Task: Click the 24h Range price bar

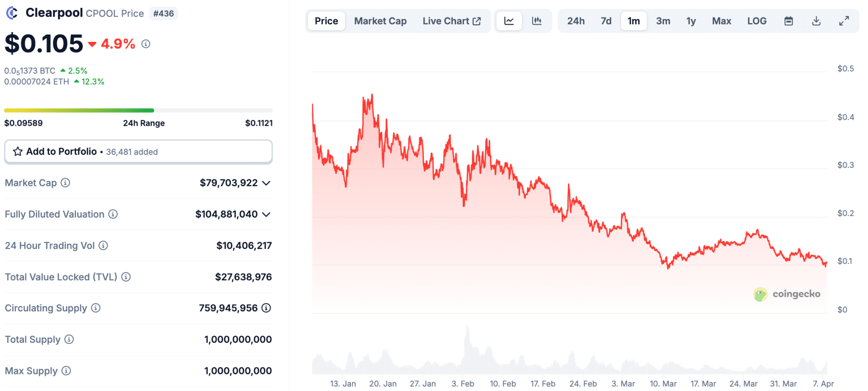Action: point(138,111)
